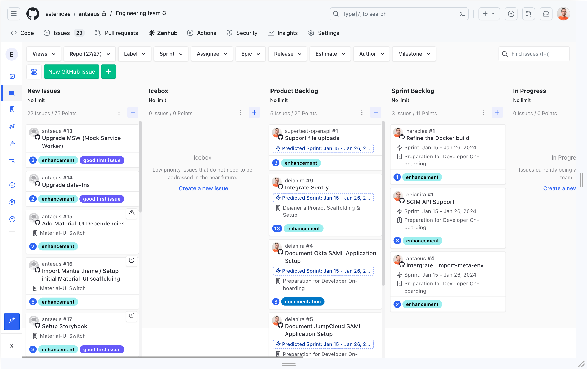Open Zenhub settings gear in sidebar
588x370 pixels.
coord(12,202)
